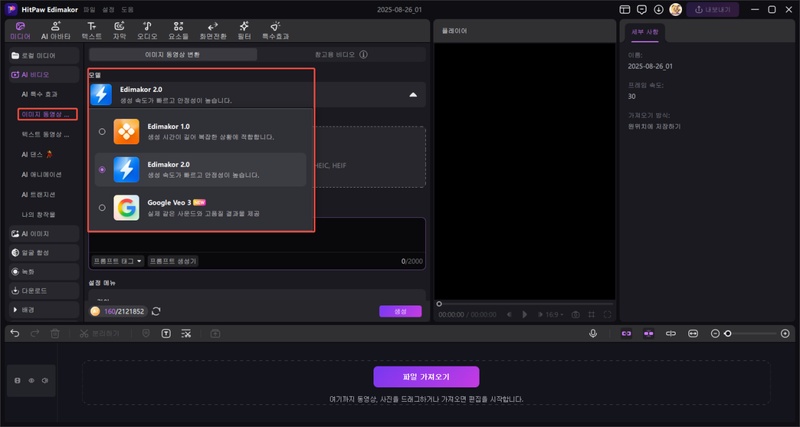Click the trash delete icon in timeline toolbar
Viewport: 800px width, 427px height.
pyautogui.click(x=55, y=334)
